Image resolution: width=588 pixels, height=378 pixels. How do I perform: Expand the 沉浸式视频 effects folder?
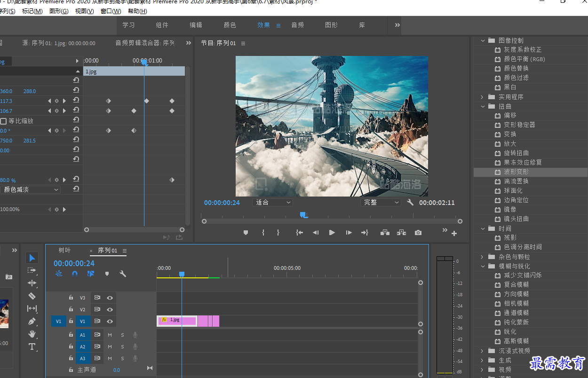[483, 351]
